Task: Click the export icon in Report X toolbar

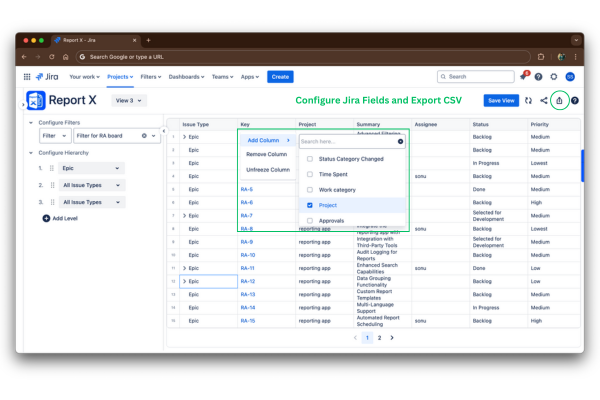Action: [x=559, y=101]
